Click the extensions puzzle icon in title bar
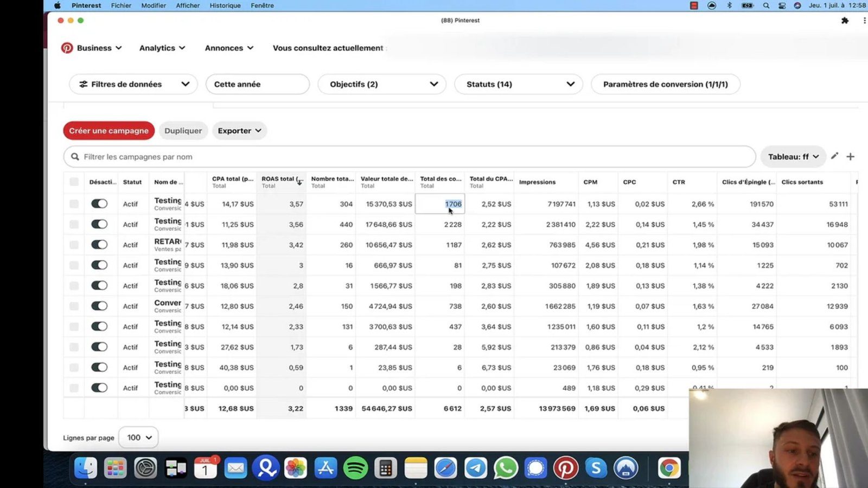868x488 pixels. point(845,21)
